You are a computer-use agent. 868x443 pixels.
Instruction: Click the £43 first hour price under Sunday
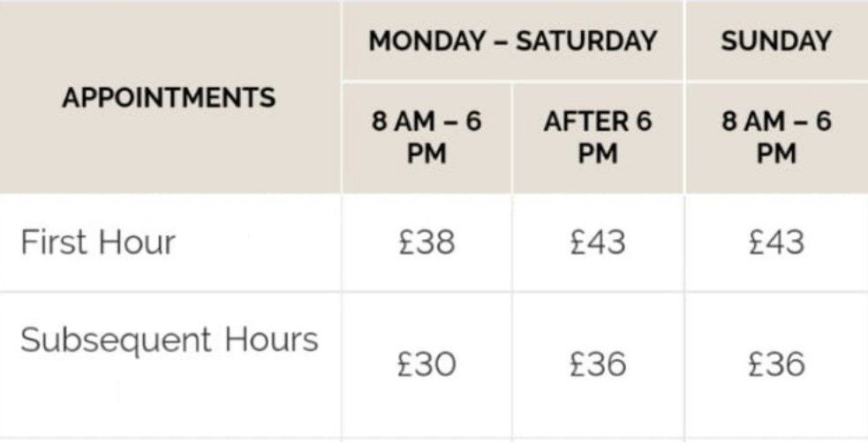(x=776, y=243)
